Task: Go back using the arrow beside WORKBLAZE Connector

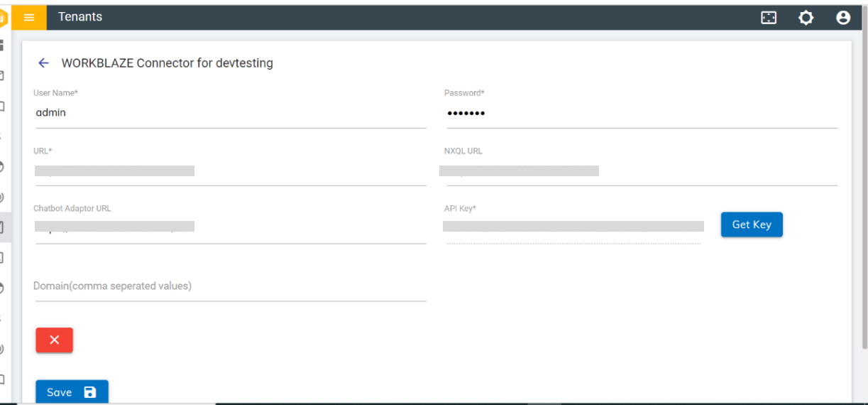Action: point(43,63)
